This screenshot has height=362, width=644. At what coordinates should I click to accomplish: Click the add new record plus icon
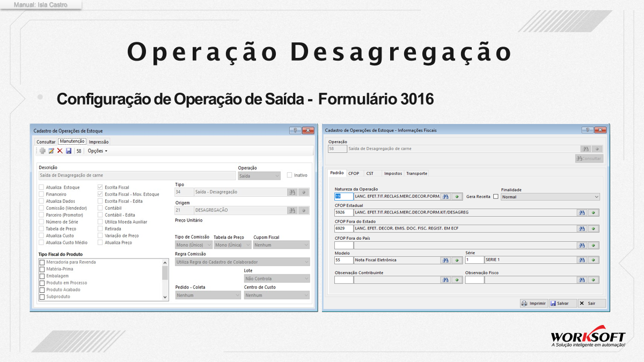42,151
